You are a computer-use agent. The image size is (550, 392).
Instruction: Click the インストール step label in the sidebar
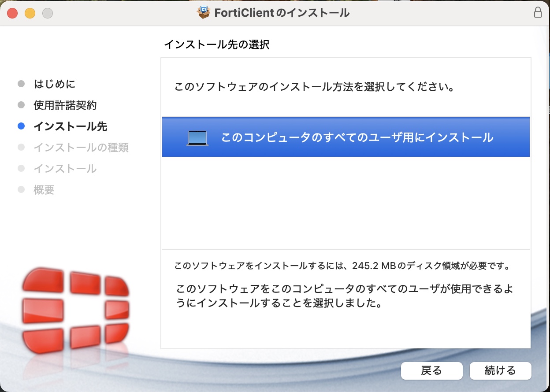click(65, 169)
